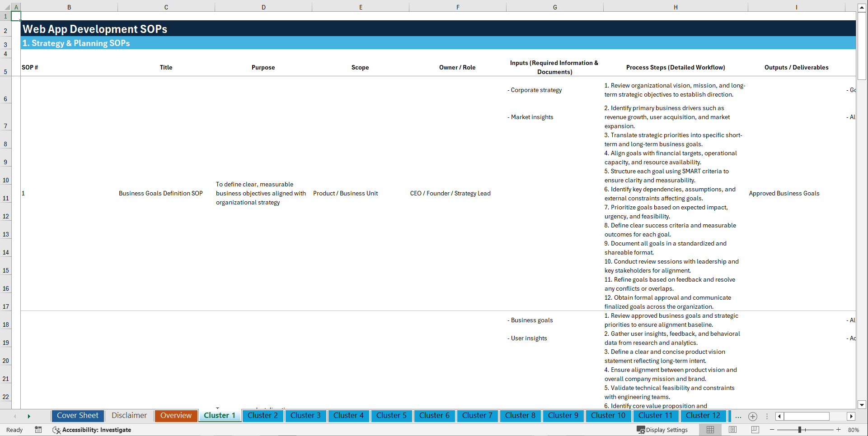Select the Cluster 7 sheet

coord(477,416)
